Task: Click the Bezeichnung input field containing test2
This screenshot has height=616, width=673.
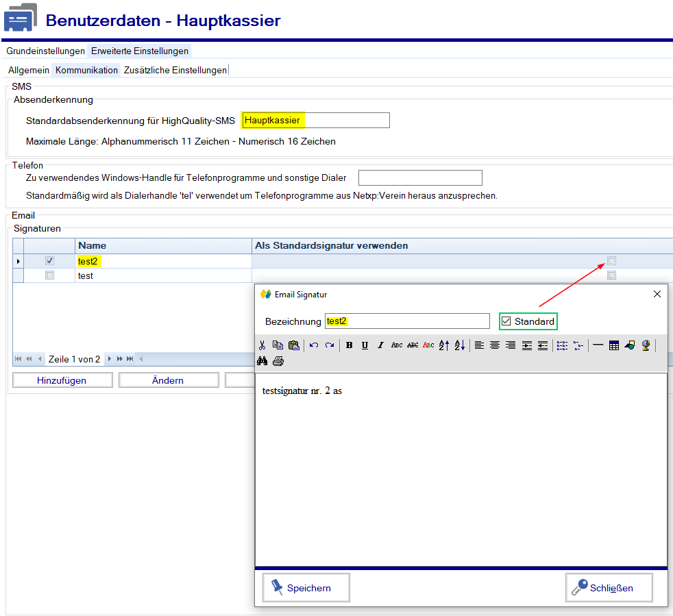Action: [x=407, y=321]
